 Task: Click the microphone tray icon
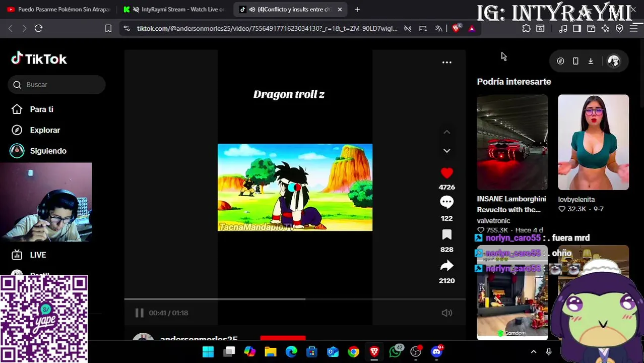[549, 351]
